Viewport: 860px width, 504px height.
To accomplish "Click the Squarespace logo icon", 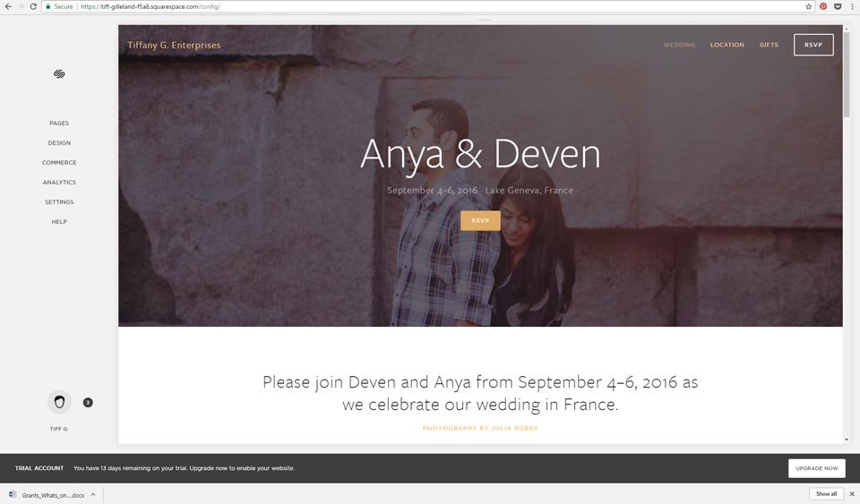I will click(59, 74).
